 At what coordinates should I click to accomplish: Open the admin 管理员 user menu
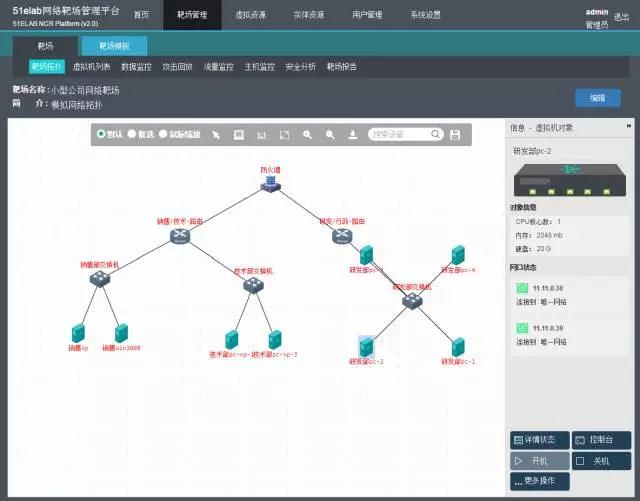596,17
